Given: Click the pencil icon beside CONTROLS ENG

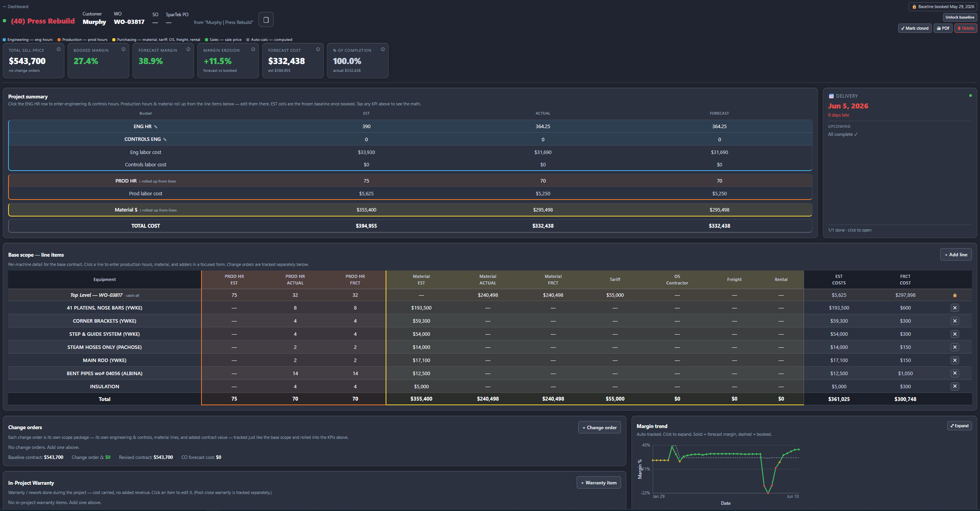Looking at the screenshot, I should coord(165,139).
